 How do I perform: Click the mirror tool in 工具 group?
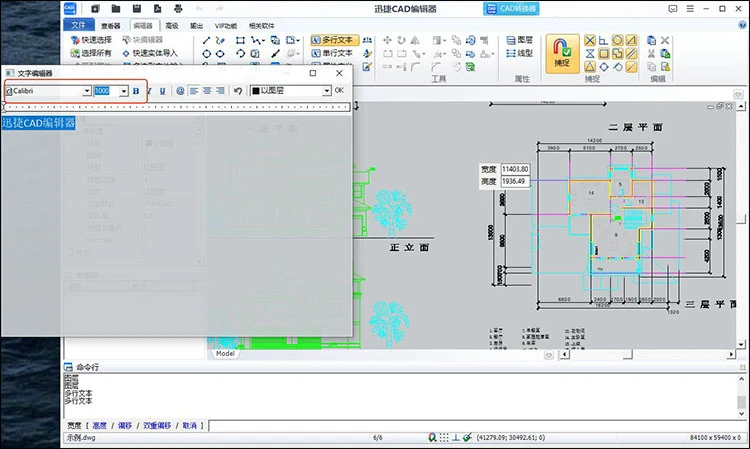tap(415, 40)
